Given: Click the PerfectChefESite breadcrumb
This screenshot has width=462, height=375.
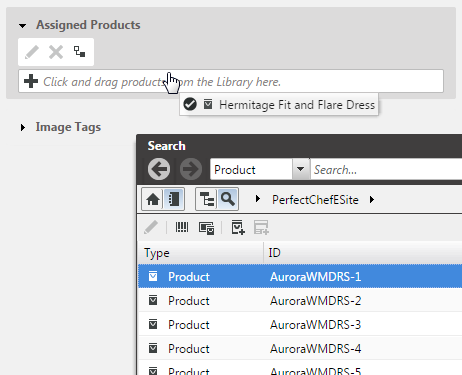Looking at the screenshot, I should tap(315, 200).
